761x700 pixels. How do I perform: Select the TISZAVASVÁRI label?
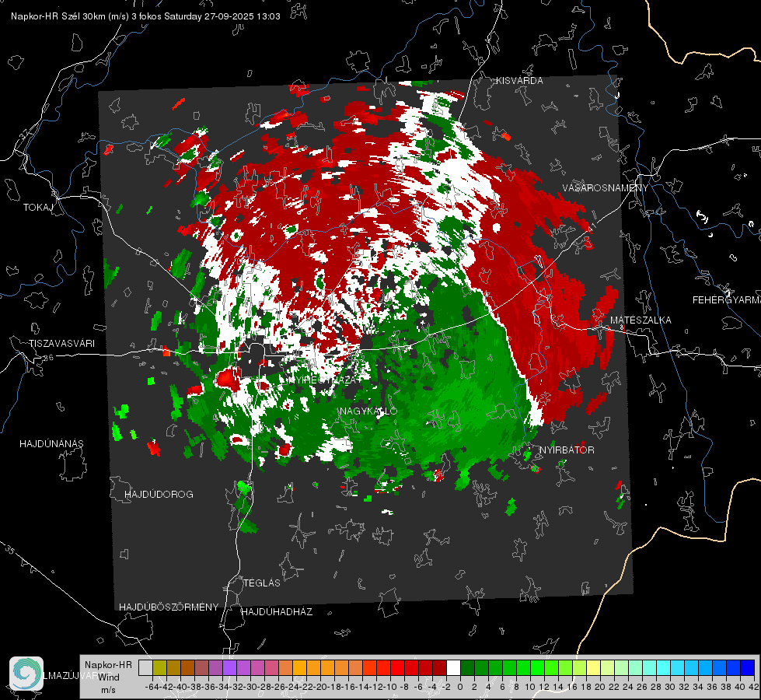tap(61, 344)
